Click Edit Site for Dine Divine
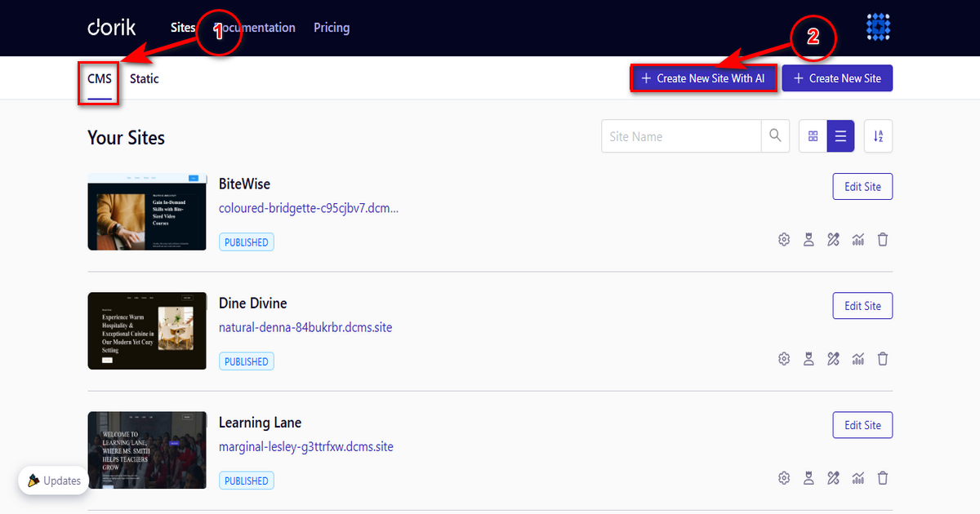 click(x=862, y=306)
